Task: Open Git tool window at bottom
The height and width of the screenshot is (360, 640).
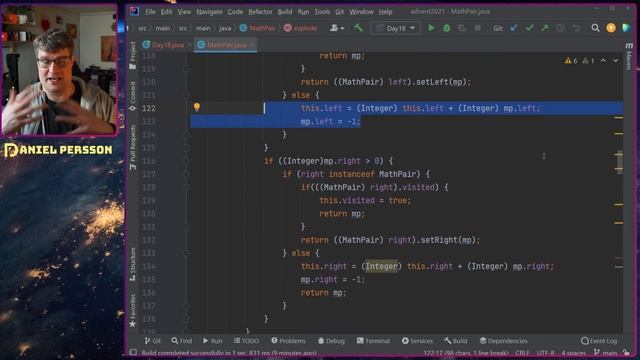Action: coord(153,340)
